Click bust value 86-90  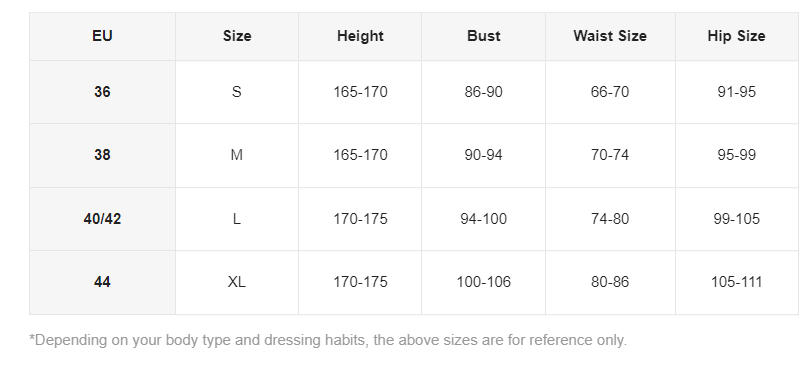click(x=484, y=92)
